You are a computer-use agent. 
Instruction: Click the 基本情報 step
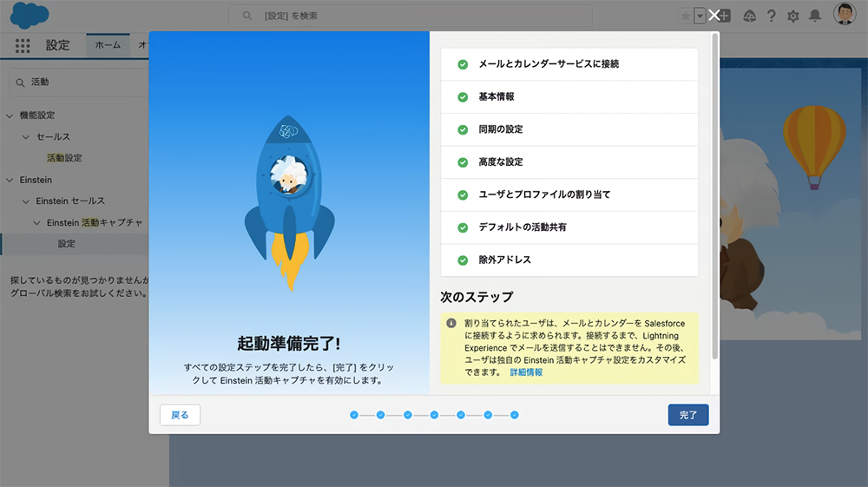click(569, 97)
